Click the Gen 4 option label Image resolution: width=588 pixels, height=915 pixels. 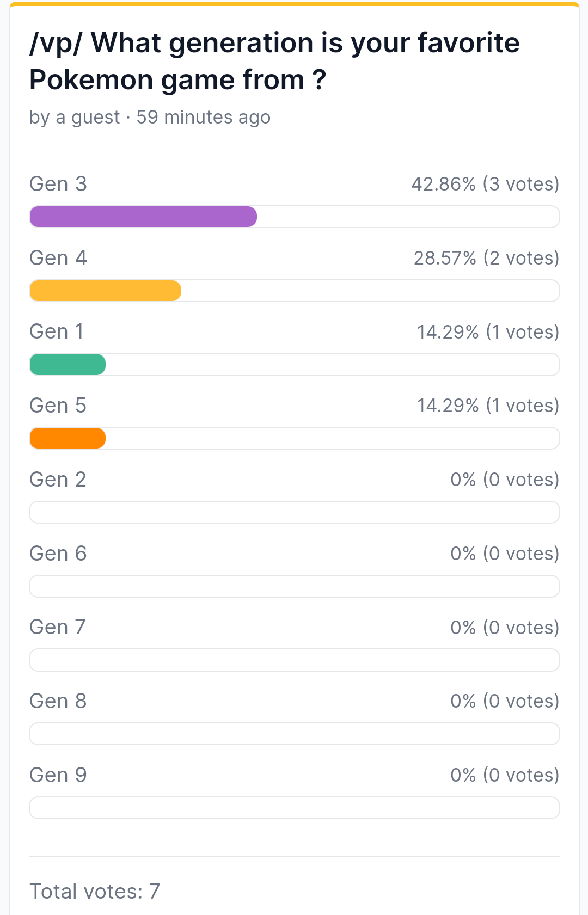click(58, 258)
